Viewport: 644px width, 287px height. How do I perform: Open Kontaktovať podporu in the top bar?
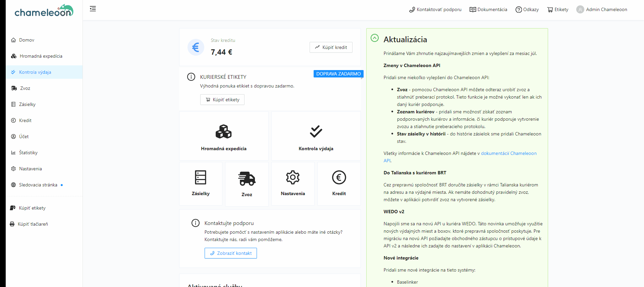tap(435, 9)
